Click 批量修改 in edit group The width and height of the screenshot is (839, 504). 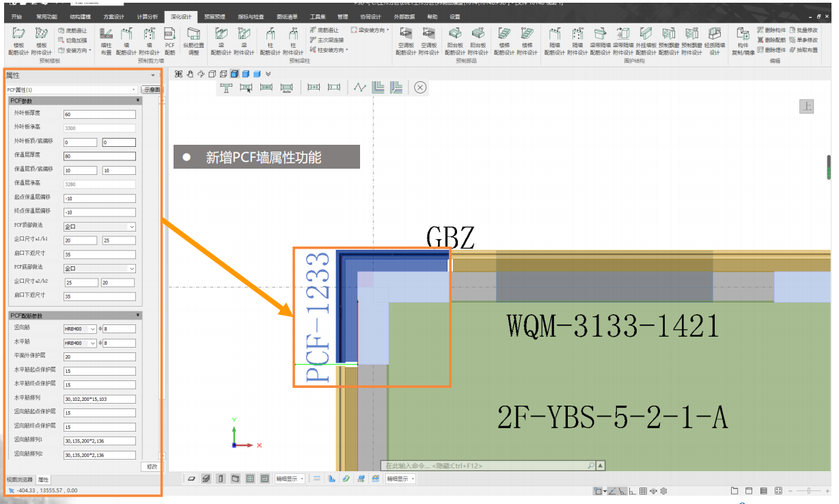click(803, 31)
